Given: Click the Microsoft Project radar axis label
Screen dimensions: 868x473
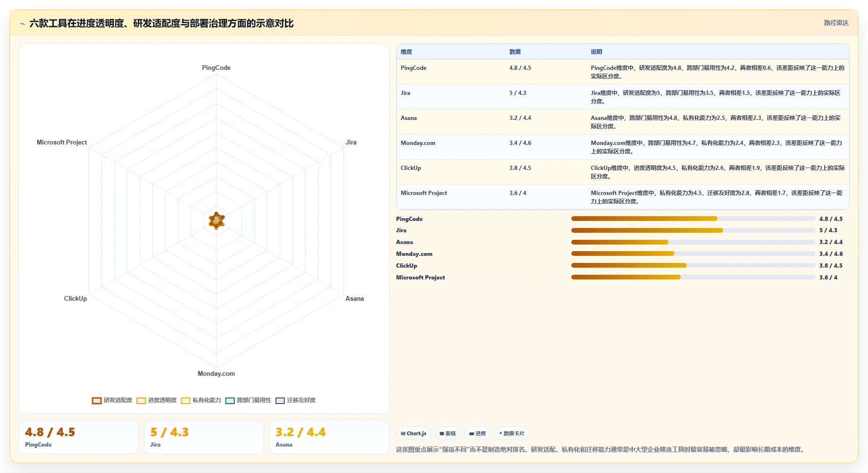Looking at the screenshot, I should point(62,142).
